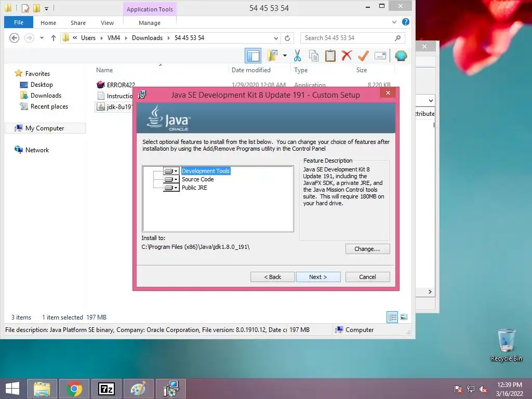The image size is (532, 399).
Task: Go back with the Back arrow
Action: click(14, 37)
